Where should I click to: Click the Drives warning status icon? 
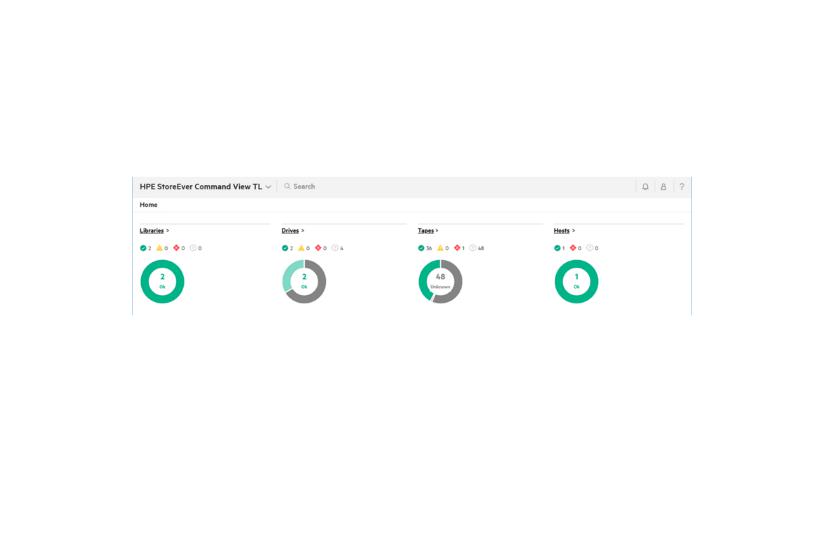pyautogui.click(x=301, y=248)
